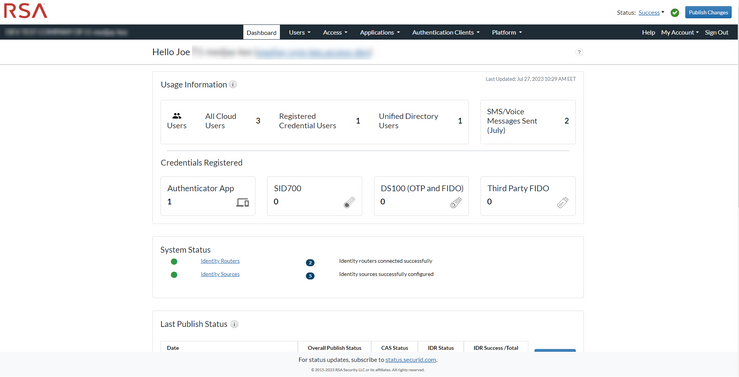Click the Publish Changes button

point(708,13)
